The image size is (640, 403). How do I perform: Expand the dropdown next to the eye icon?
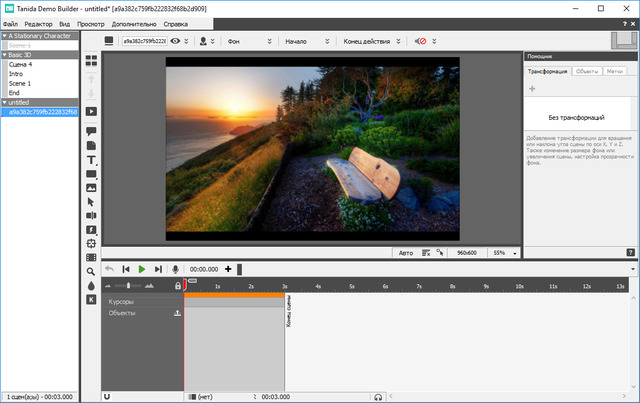point(186,41)
